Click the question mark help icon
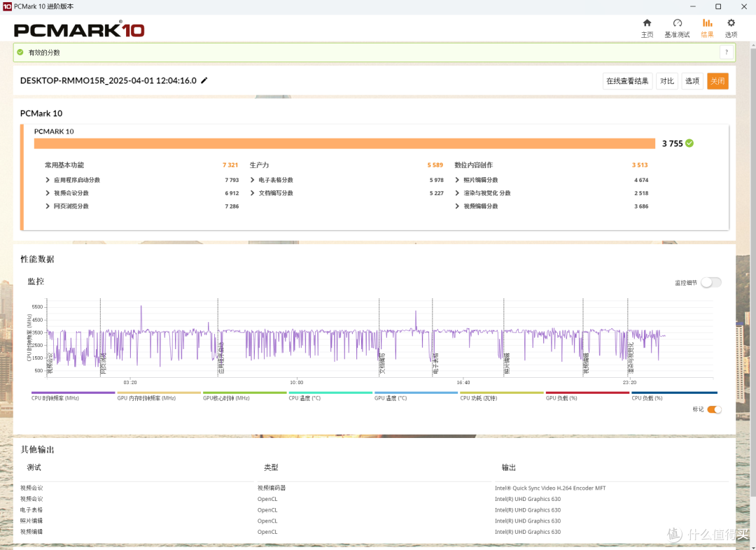The width and height of the screenshot is (756, 550). 726,52
